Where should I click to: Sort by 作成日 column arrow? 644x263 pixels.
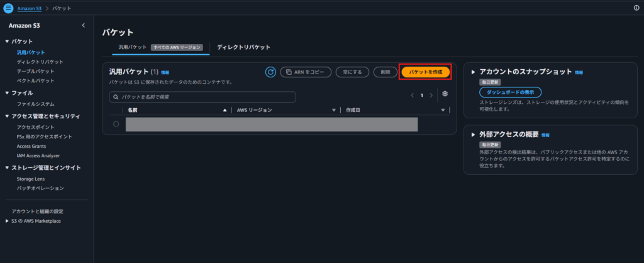point(443,110)
